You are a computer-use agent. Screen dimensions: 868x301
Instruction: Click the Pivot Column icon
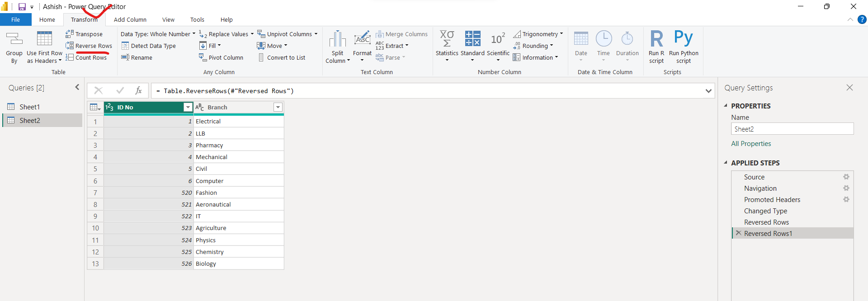(x=203, y=57)
